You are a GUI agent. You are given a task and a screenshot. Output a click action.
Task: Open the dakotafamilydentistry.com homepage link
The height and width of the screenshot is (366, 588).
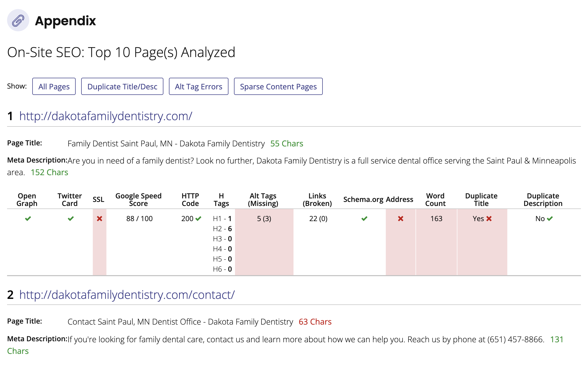(x=106, y=116)
